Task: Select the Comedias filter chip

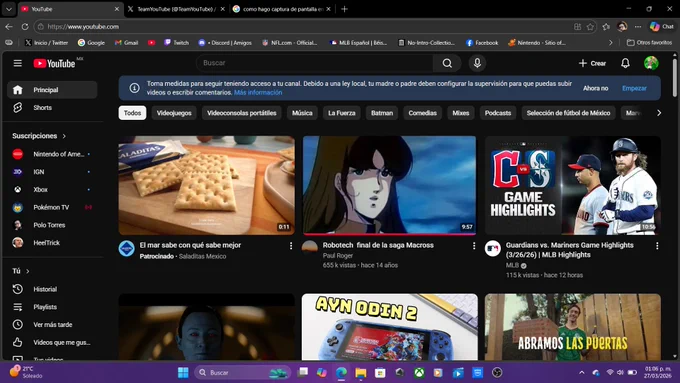Action: coord(422,113)
